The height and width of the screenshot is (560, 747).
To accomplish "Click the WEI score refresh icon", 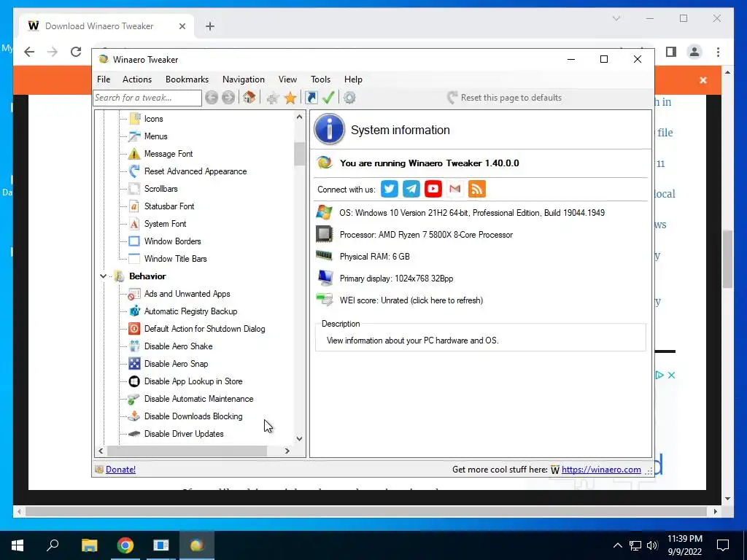I will pyautogui.click(x=325, y=300).
